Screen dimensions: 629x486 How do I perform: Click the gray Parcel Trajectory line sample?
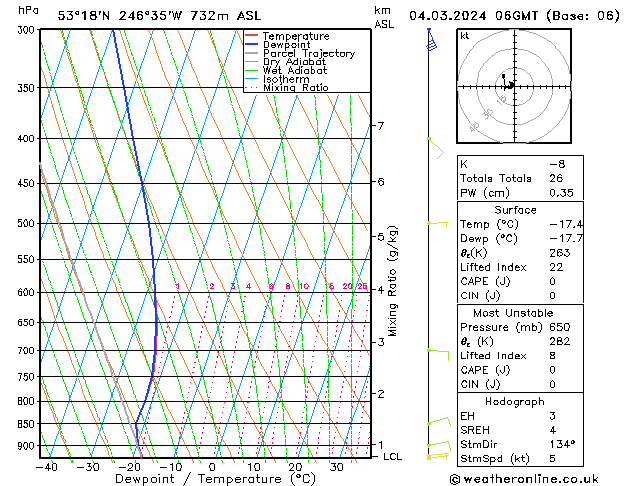pos(251,53)
